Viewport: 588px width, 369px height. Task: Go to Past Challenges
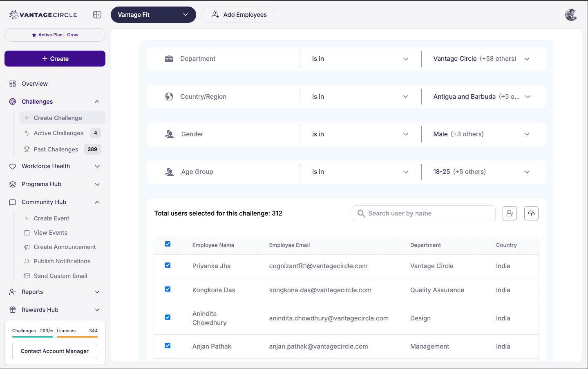(62, 149)
